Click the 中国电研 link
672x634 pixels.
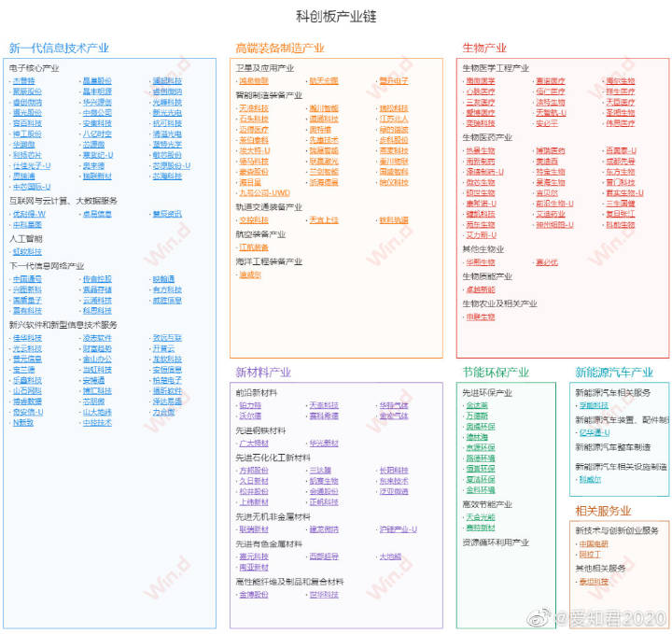pyautogui.click(x=594, y=544)
